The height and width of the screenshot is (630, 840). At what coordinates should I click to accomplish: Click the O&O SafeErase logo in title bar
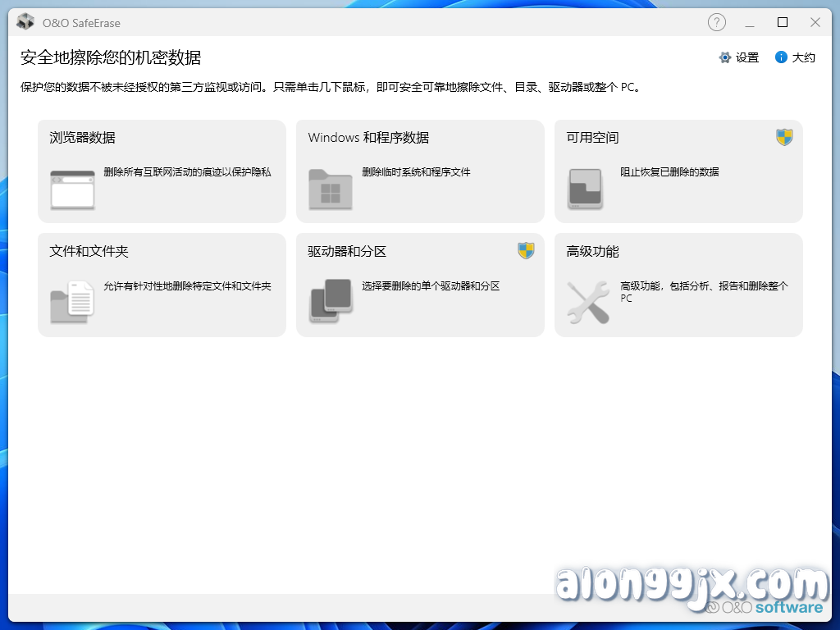click(x=25, y=22)
